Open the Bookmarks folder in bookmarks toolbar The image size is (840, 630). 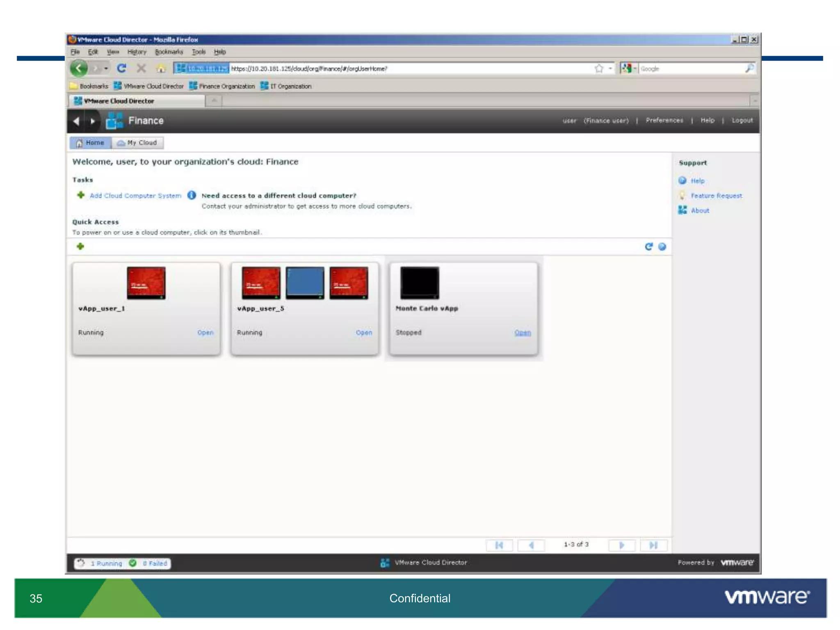click(89, 86)
